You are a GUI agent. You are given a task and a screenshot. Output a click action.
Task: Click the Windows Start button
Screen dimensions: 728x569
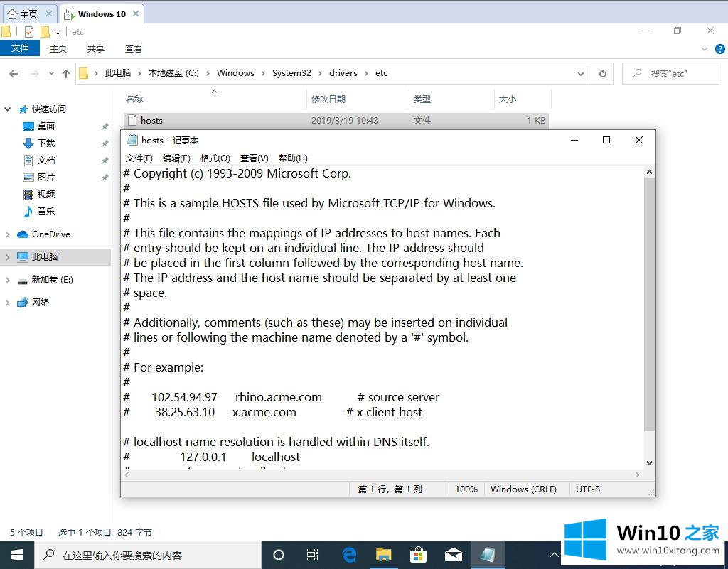point(17,555)
